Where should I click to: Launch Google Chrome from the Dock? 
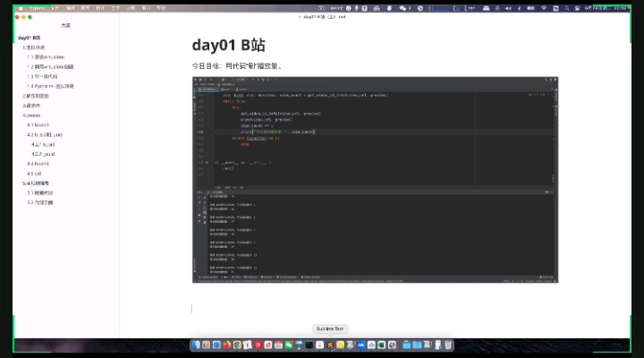237,345
